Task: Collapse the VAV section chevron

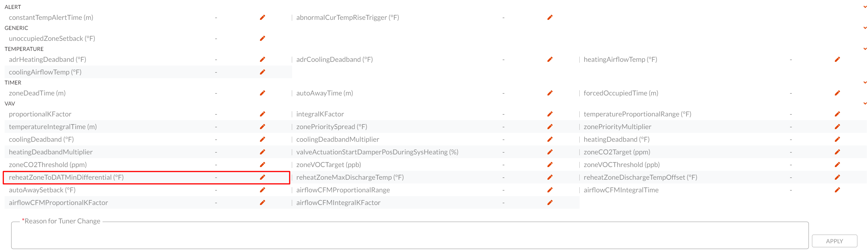Action: (865, 104)
